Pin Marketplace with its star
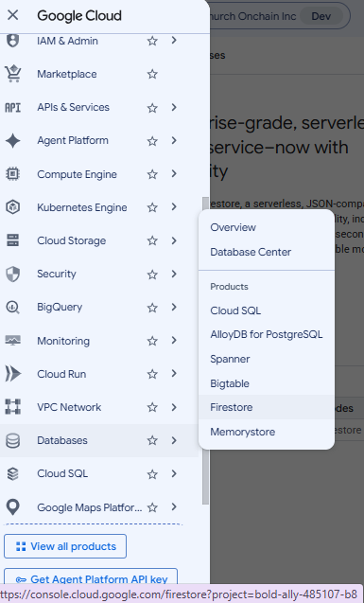The width and height of the screenshot is (364, 603). 152,74
